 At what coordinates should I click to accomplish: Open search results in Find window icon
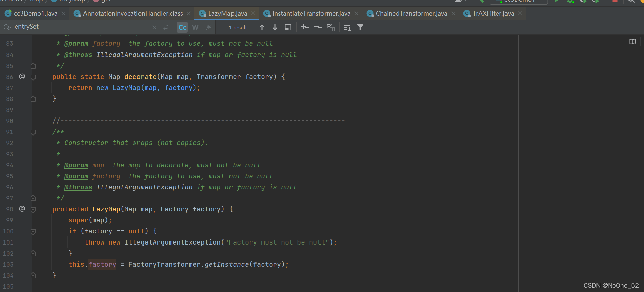click(x=288, y=27)
